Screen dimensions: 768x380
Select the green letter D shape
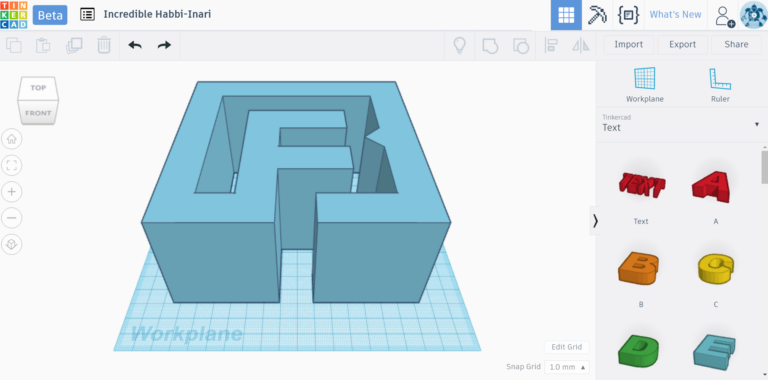pyautogui.click(x=639, y=350)
